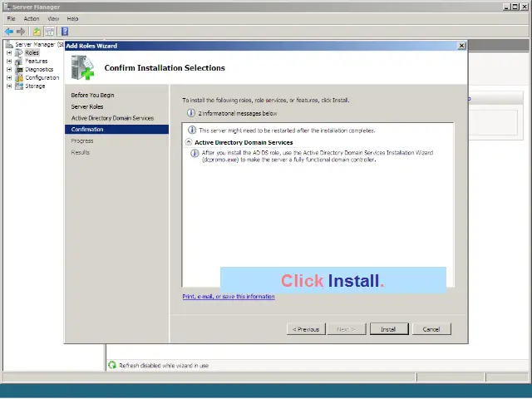This screenshot has height=399, width=532.
Task: Maximize the Server Manager window
Action: click(x=515, y=7)
